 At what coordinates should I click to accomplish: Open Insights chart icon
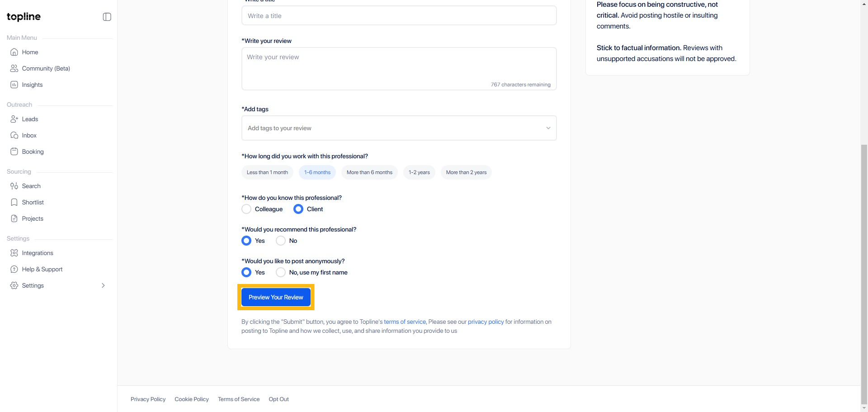point(14,85)
